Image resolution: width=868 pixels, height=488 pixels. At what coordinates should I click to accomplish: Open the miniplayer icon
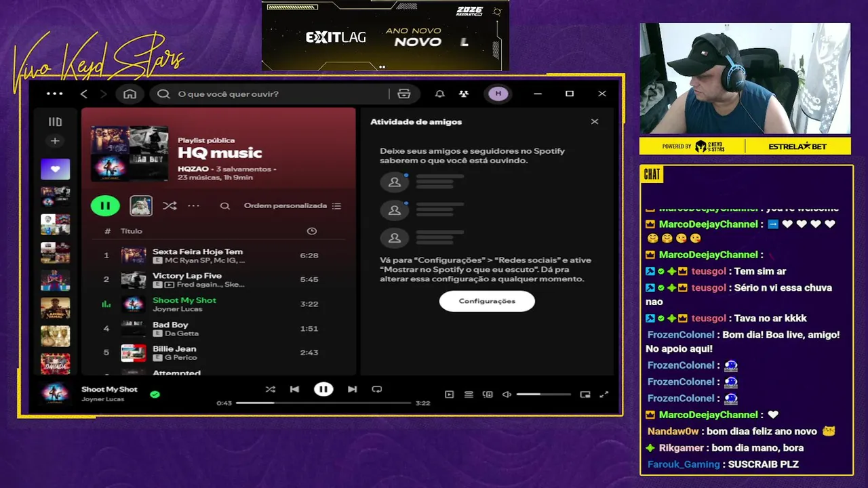pos(585,394)
